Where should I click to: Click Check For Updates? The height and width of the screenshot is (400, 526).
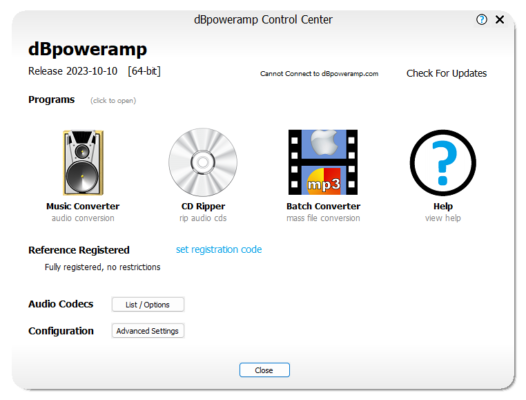point(446,73)
